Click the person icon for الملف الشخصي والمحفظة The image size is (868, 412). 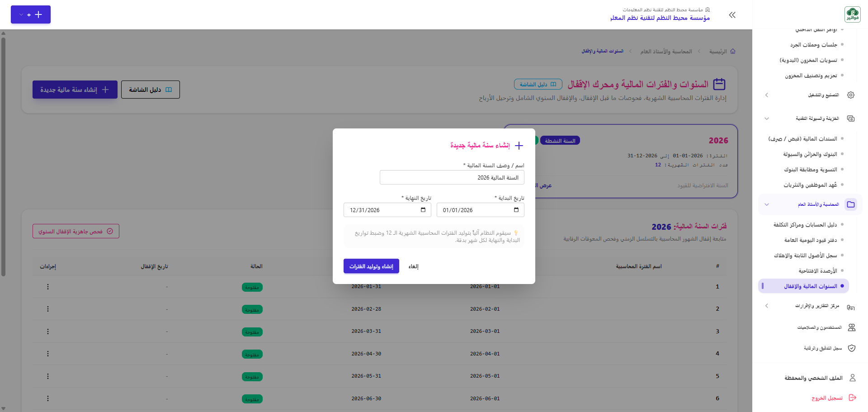pos(853,378)
